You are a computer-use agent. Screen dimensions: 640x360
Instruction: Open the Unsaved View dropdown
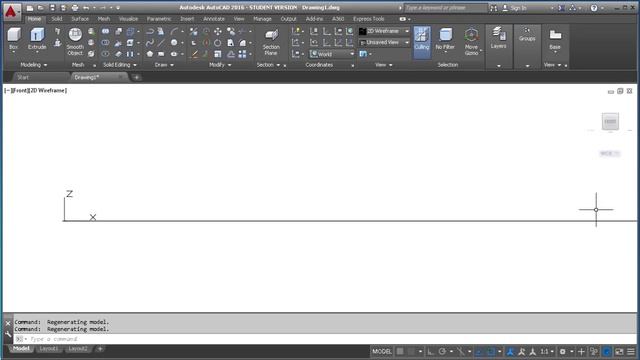pos(384,42)
